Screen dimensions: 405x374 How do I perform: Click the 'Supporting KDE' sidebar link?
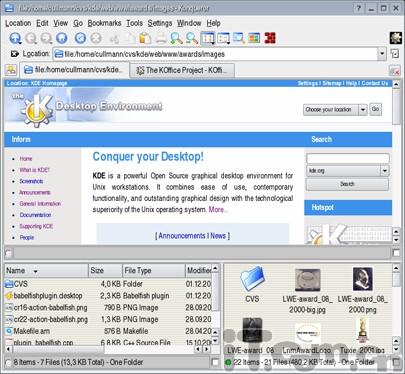(x=36, y=226)
